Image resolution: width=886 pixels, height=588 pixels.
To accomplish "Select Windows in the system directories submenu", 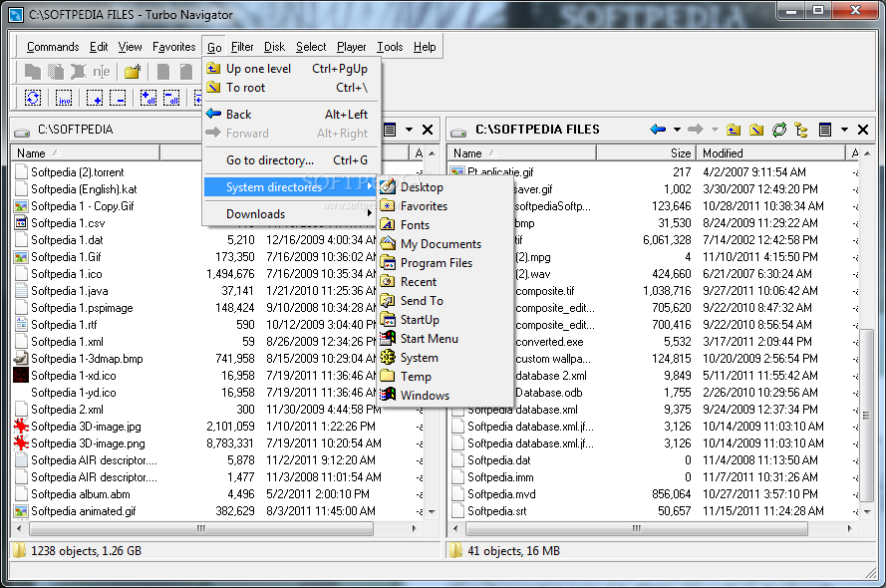I will coord(445,396).
